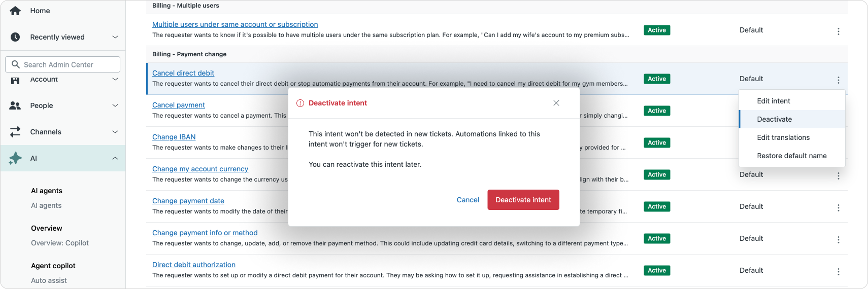Collapse the AI section chevron
The height and width of the screenshot is (289, 868).
[115, 158]
